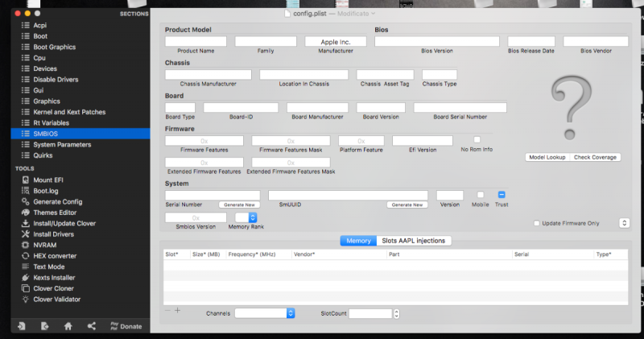The height and width of the screenshot is (339, 644).
Task: Select the Boot section
Action: [39, 36]
